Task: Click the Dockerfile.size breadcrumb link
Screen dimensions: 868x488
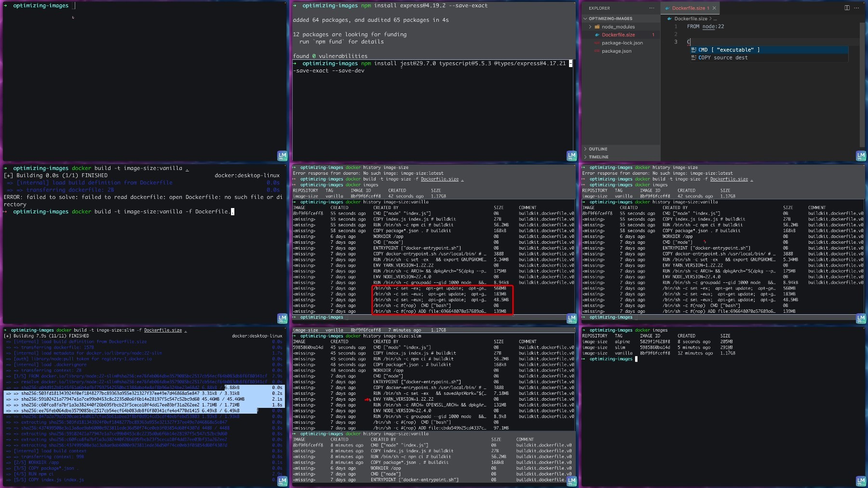Action: point(691,19)
